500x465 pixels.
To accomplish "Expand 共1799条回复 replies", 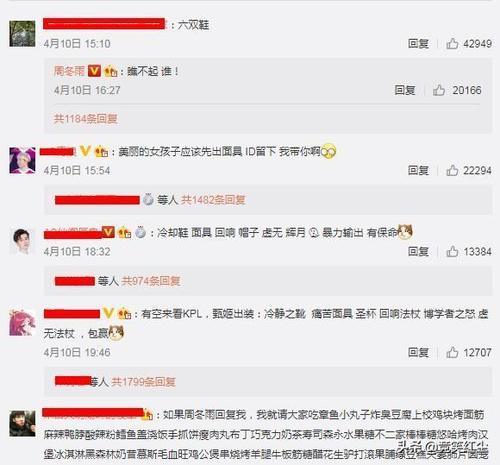I will coord(143,382).
